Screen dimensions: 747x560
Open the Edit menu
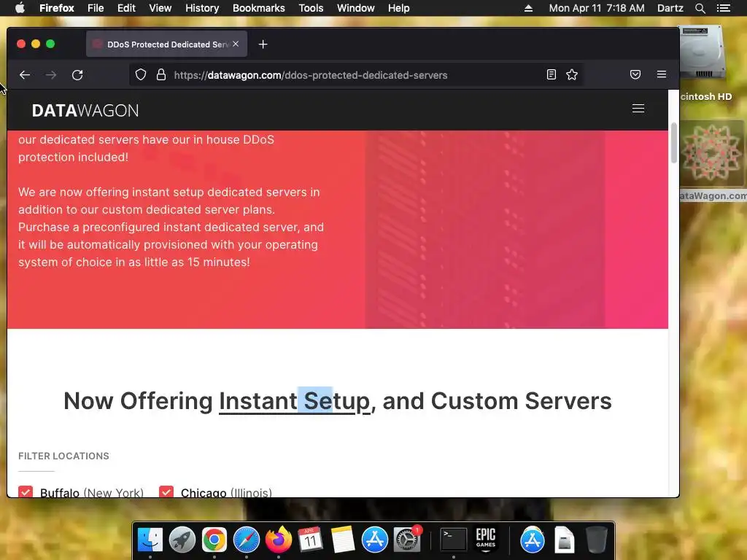pyautogui.click(x=126, y=8)
